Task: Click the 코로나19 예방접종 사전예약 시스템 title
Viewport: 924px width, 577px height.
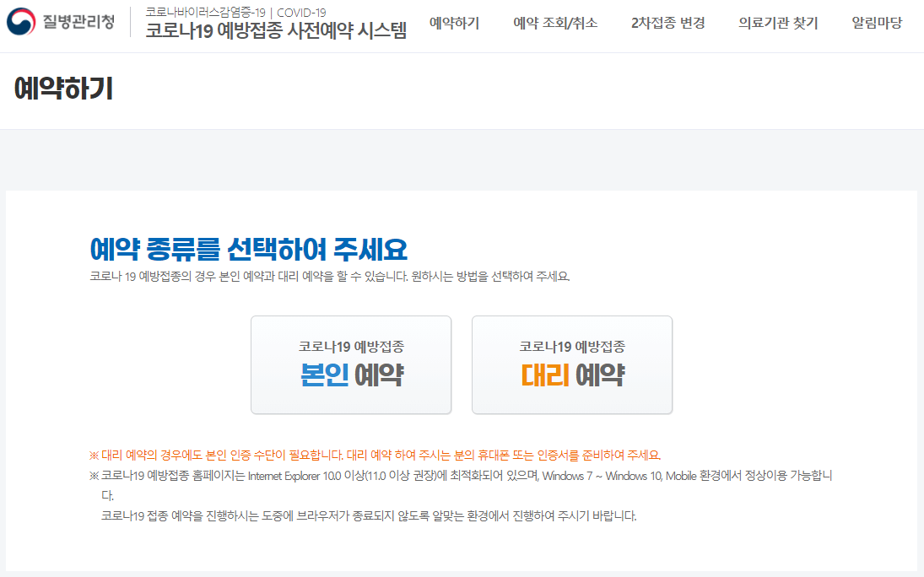Action: coord(277,30)
